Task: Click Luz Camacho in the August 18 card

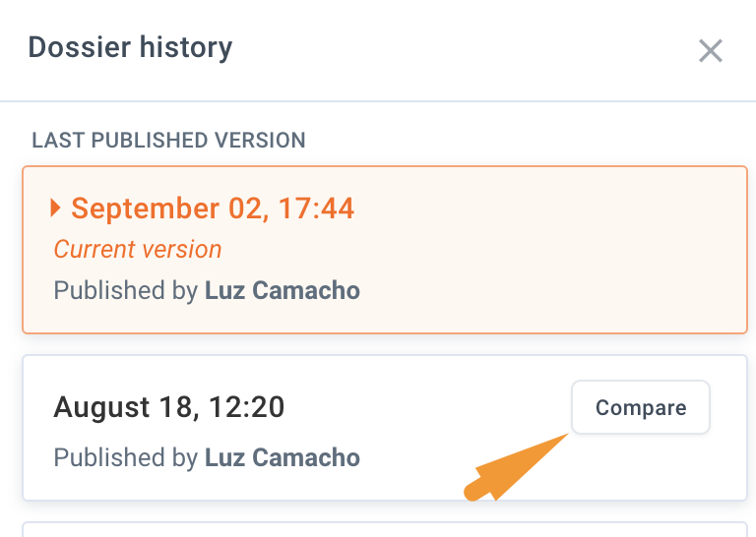Action: pos(283,457)
